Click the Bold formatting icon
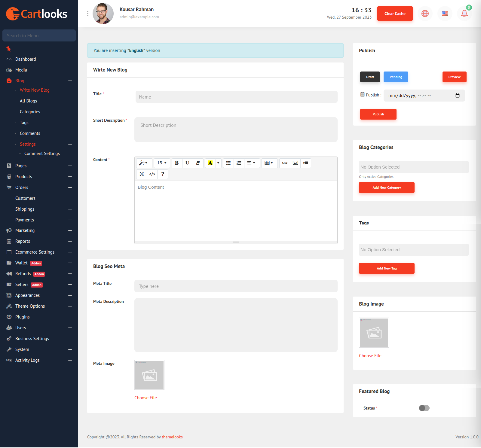The image size is (481, 448). point(177,163)
